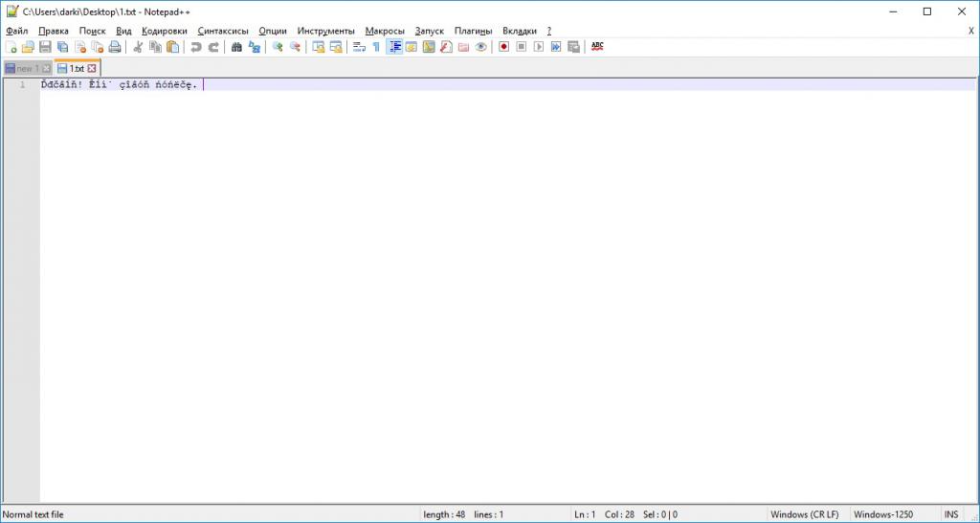
Task: Open the Правка menu
Action: coord(54,31)
